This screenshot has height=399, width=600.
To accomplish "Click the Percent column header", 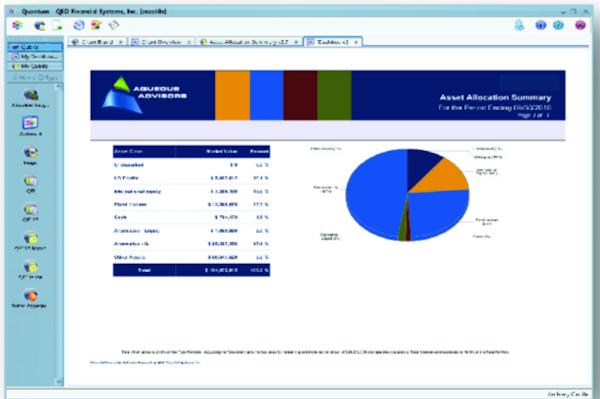I will click(259, 151).
